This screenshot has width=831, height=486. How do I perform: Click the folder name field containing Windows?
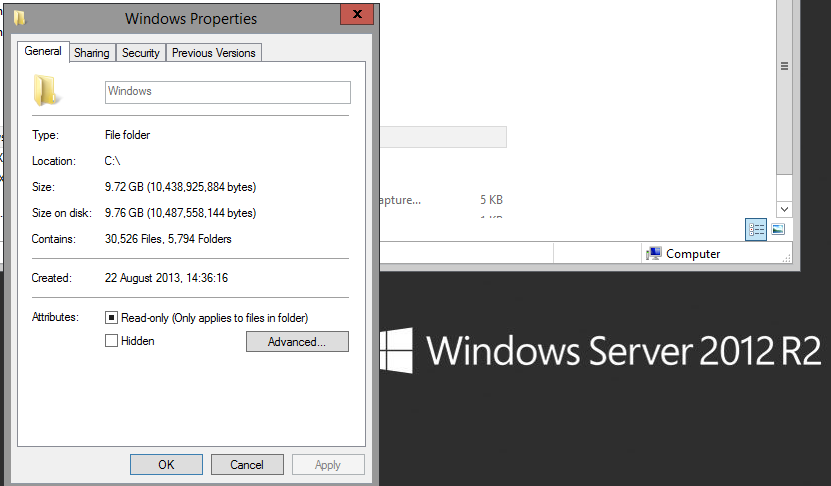tap(228, 92)
